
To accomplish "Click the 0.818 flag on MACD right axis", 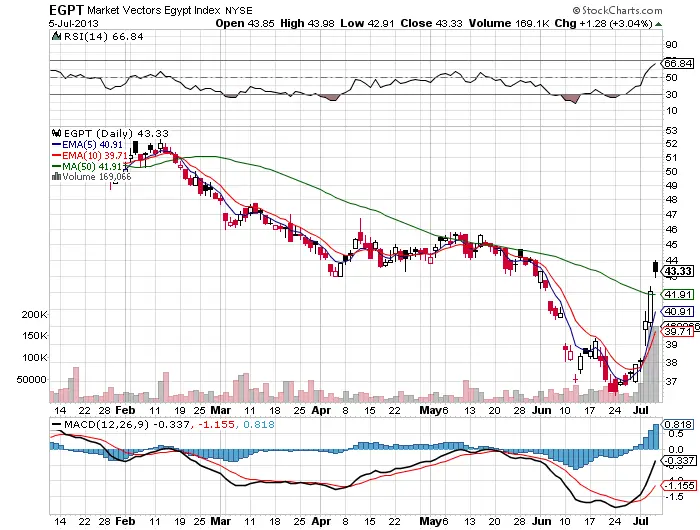I will (x=678, y=425).
